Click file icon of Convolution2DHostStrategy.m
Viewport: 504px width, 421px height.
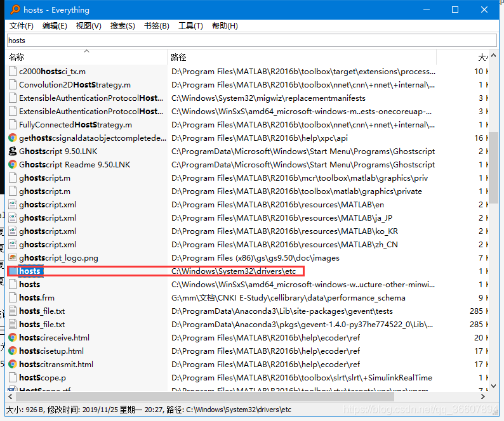tap(13, 85)
